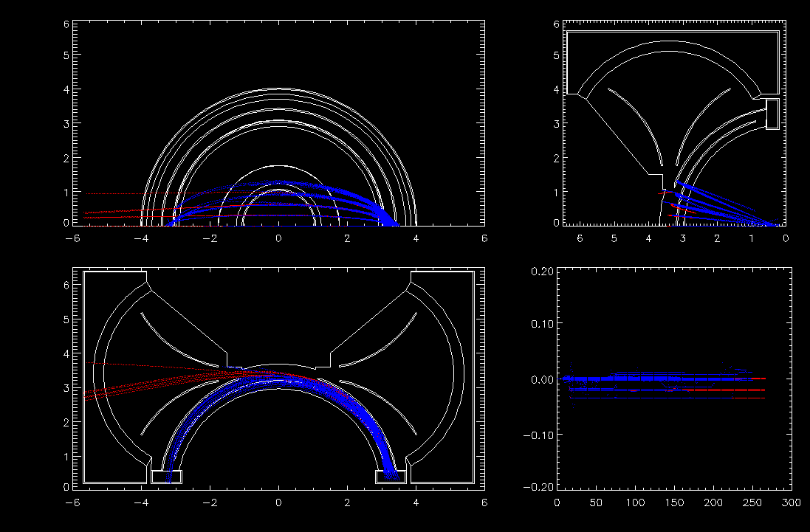Image resolution: width=810 pixels, height=532 pixels.
Task: Click '-2' x-axis label of top-left plot
Action: point(210,238)
